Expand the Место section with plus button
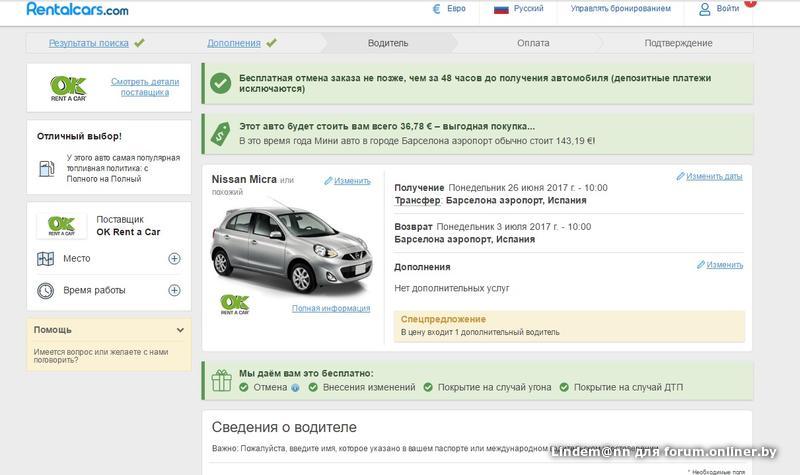 pos(174,259)
